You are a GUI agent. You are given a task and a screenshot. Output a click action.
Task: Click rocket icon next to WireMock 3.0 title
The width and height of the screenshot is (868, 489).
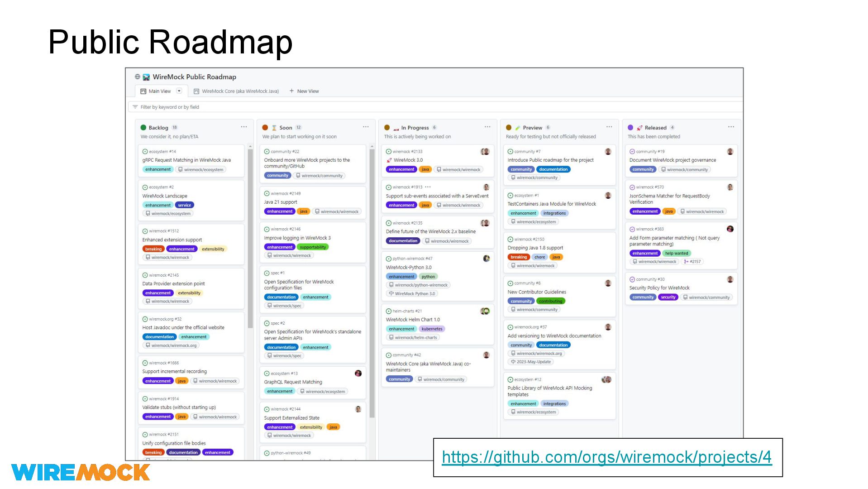tap(389, 160)
